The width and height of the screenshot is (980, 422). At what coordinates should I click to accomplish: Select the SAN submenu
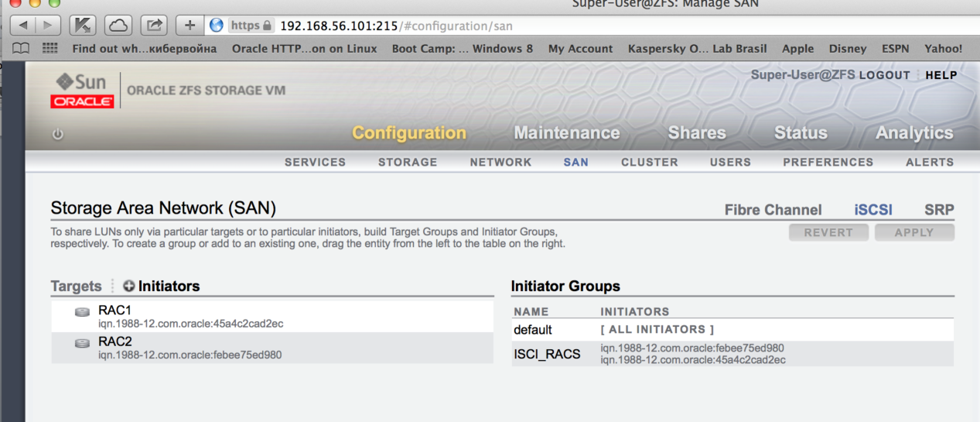576,162
